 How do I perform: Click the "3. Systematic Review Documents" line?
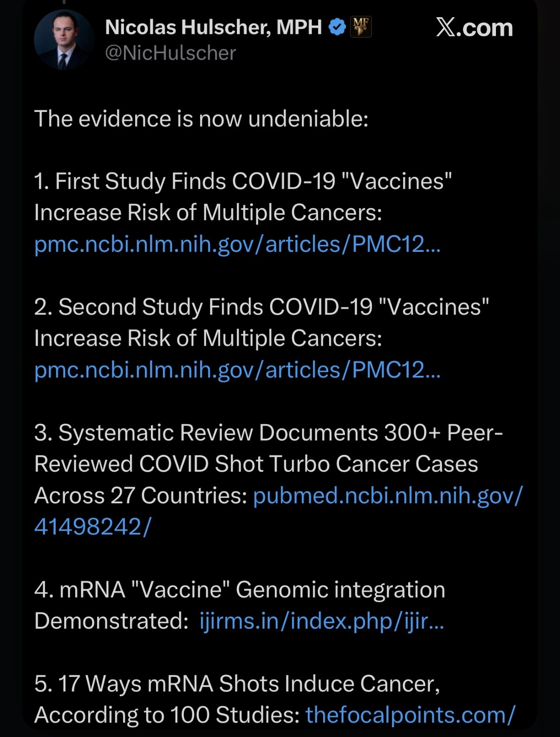268,433
